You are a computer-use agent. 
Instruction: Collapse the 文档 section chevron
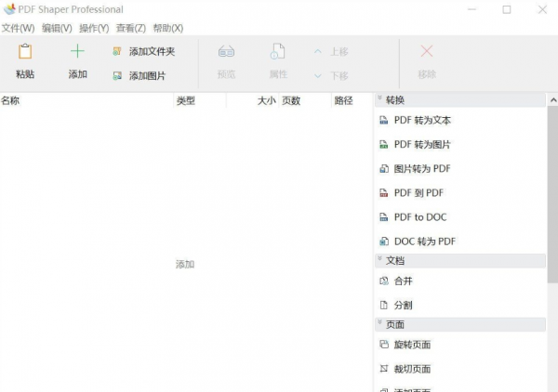pos(379,258)
